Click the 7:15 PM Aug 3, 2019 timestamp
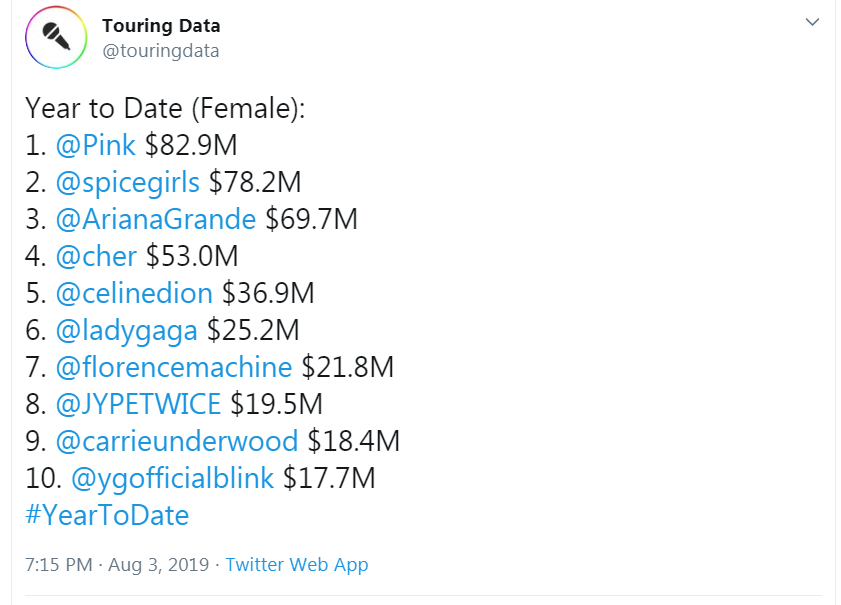841x605 pixels. coord(117,565)
